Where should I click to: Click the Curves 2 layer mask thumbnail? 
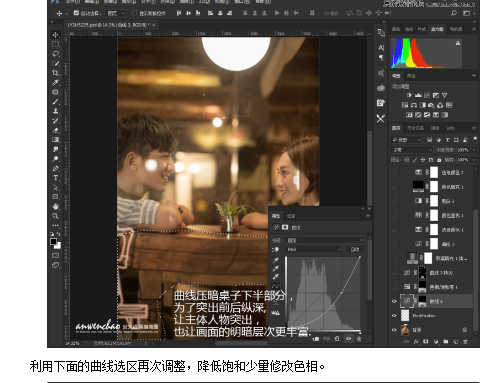click(x=422, y=301)
